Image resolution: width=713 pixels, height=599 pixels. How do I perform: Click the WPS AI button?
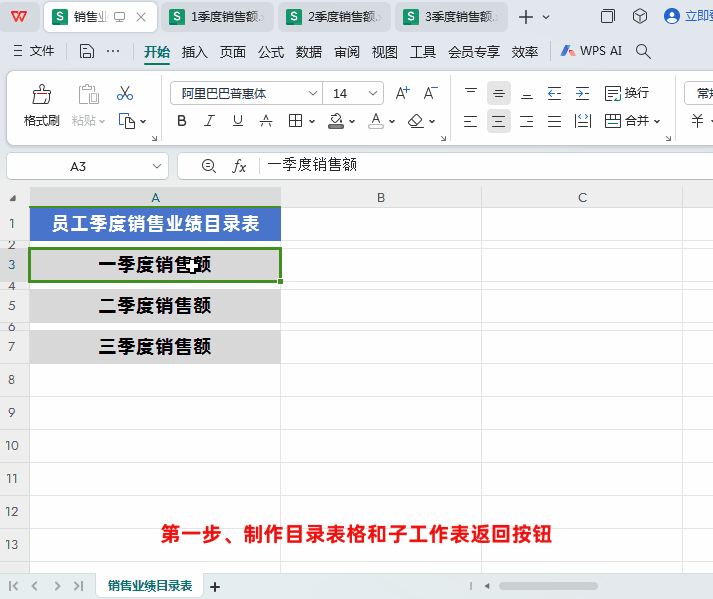click(x=591, y=52)
